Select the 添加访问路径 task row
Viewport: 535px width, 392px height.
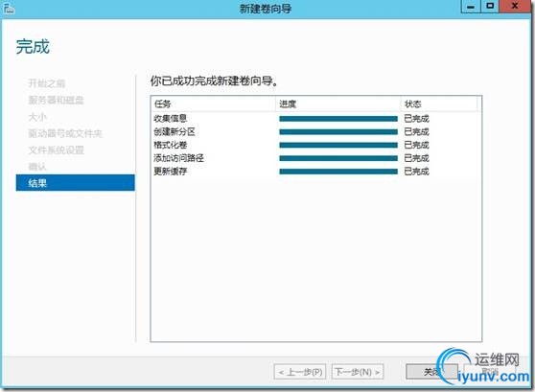pos(316,158)
